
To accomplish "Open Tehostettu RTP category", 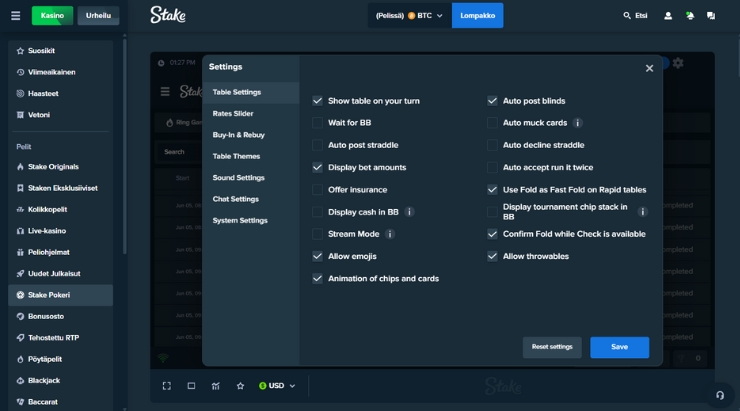I will coord(60,337).
